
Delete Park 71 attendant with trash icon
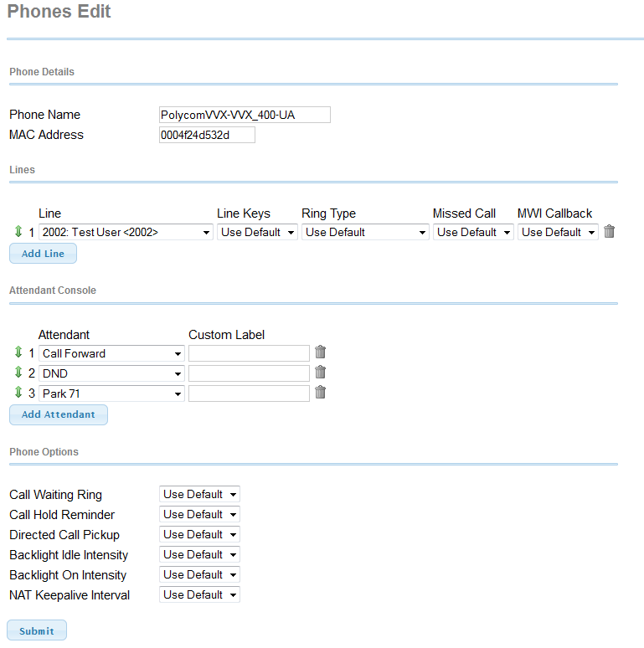320,392
